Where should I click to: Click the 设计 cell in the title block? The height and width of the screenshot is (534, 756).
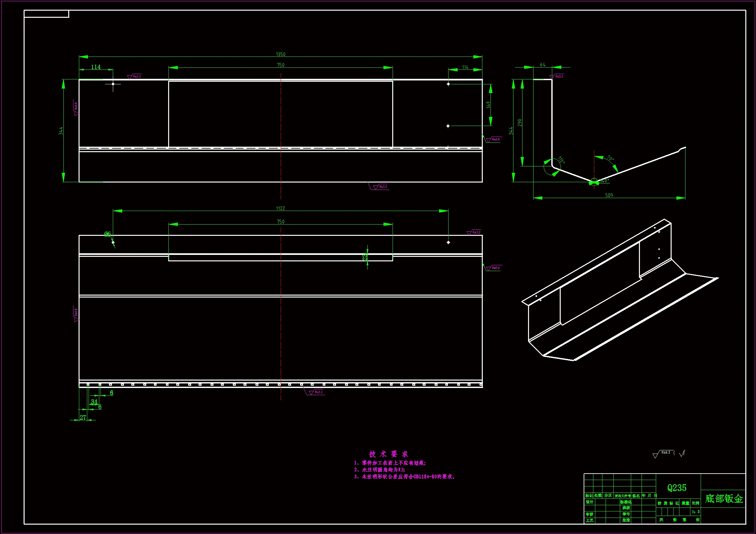[589, 502]
